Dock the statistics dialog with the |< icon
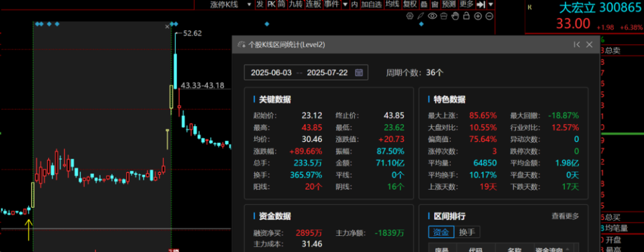 577,44
